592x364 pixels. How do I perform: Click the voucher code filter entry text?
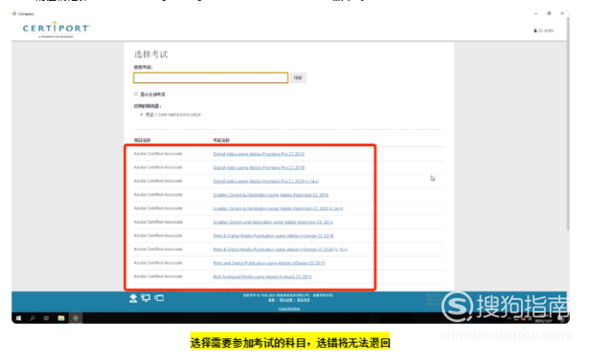tap(173, 114)
